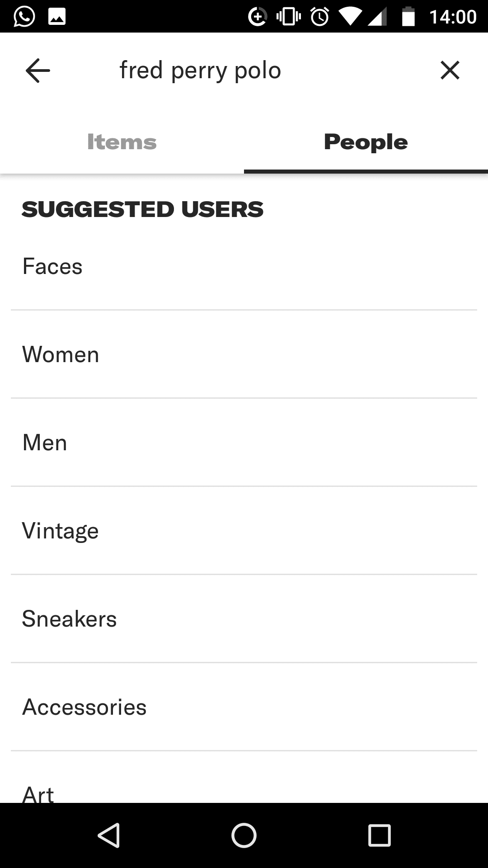Tap the alarm clock status icon

[319, 17]
